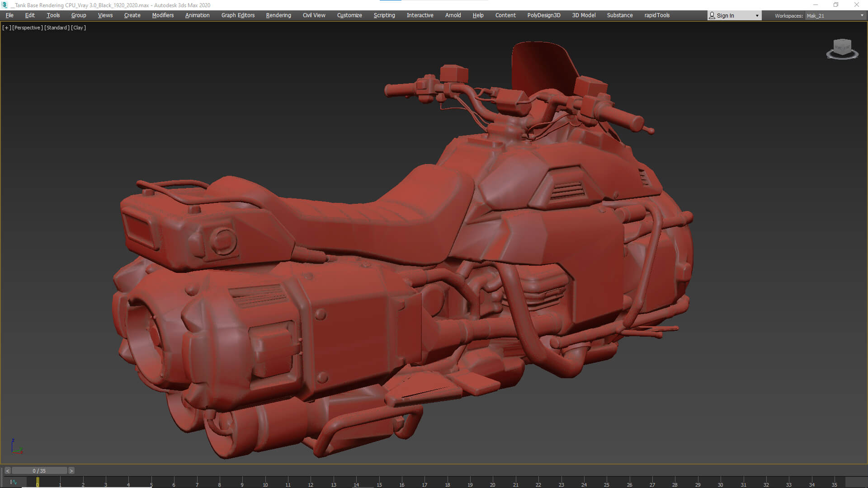
Task: Open the Mini Curve Editor icon
Action: (x=13, y=482)
